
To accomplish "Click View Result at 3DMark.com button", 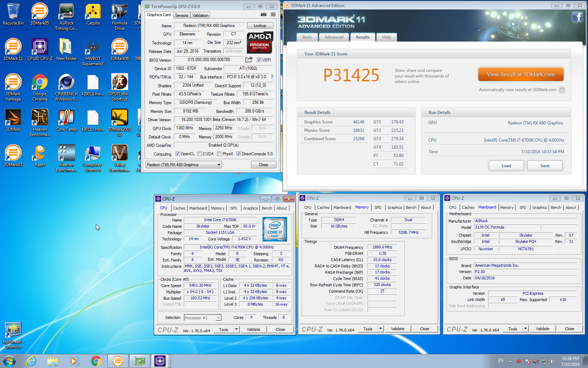I will (521, 75).
